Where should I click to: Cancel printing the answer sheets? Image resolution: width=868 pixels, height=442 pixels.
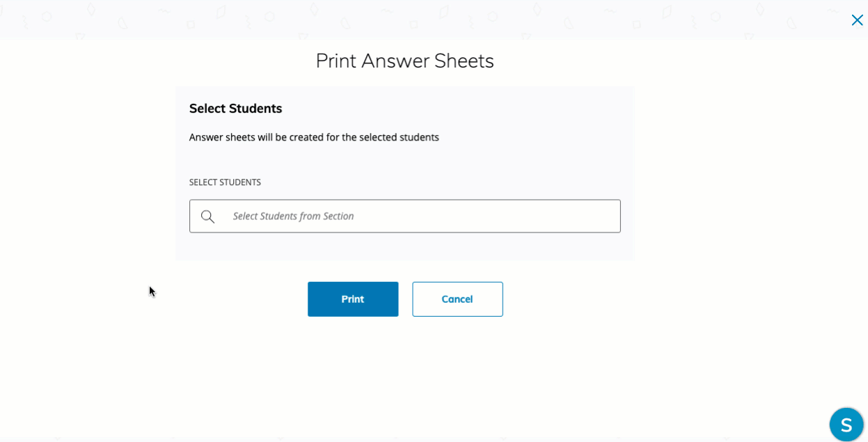(457, 299)
